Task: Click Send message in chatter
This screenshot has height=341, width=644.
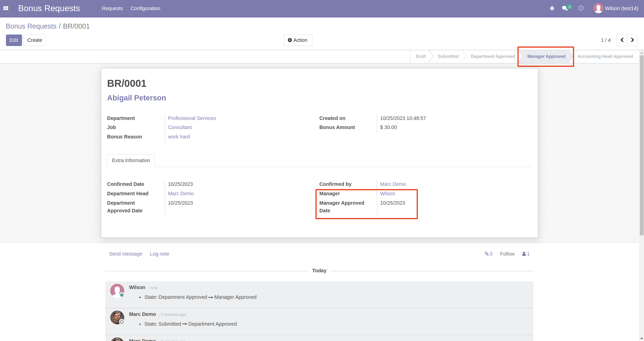Action: (x=126, y=254)
